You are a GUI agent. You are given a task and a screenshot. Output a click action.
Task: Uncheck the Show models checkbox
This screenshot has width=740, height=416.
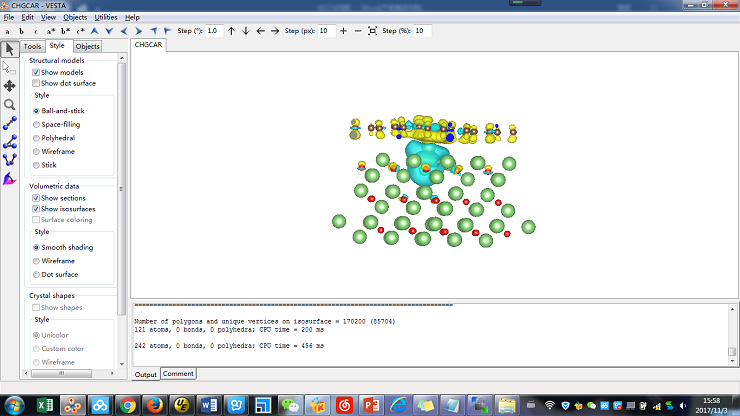pyautogui.click(x=37, y=73)
